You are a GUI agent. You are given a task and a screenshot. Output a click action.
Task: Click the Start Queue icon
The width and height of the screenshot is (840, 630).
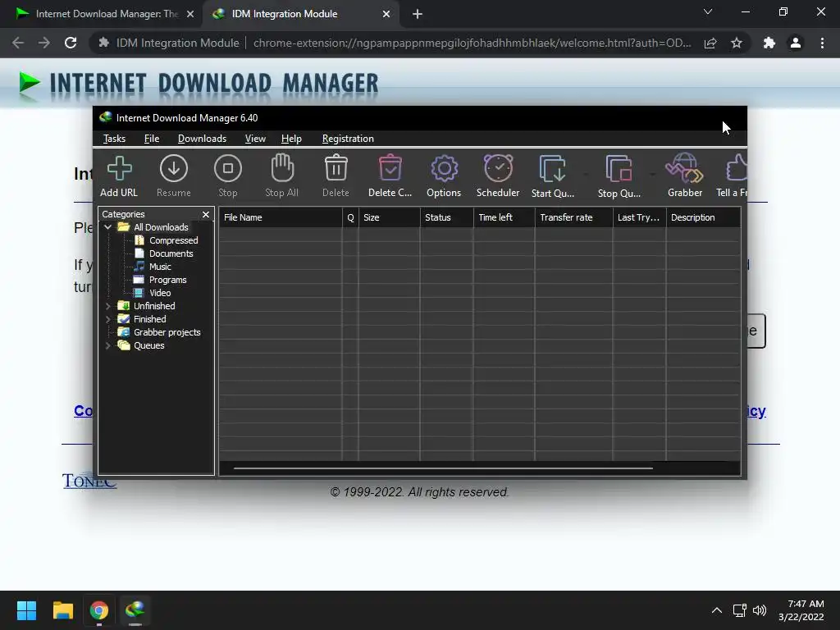pyautogui.click(x=552, y=169)
